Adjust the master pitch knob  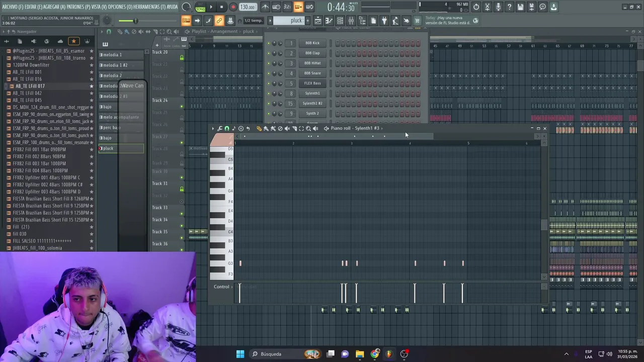(107, 20)
